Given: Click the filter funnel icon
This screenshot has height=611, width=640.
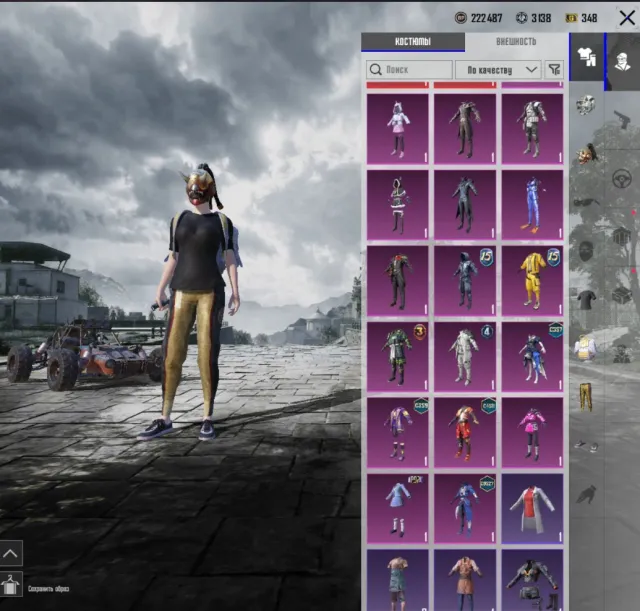Looking at the screenshot, I should [x=554, y=69].
